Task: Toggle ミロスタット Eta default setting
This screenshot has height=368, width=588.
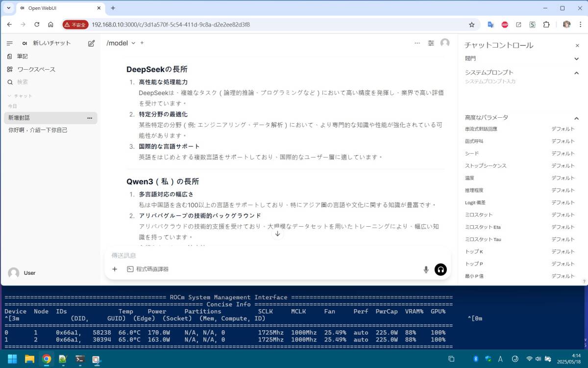Action: [x=563, y=227]
